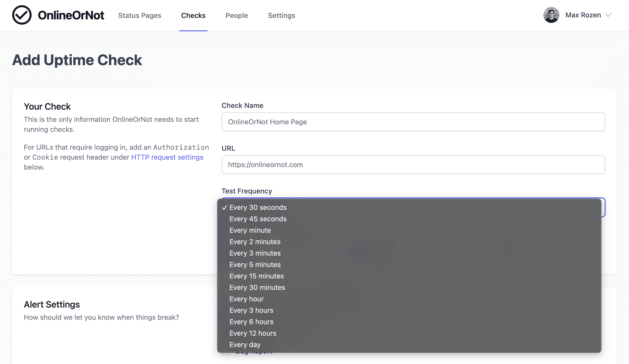
Task: Open the user profile menu
Action: (x=579, y=15)
